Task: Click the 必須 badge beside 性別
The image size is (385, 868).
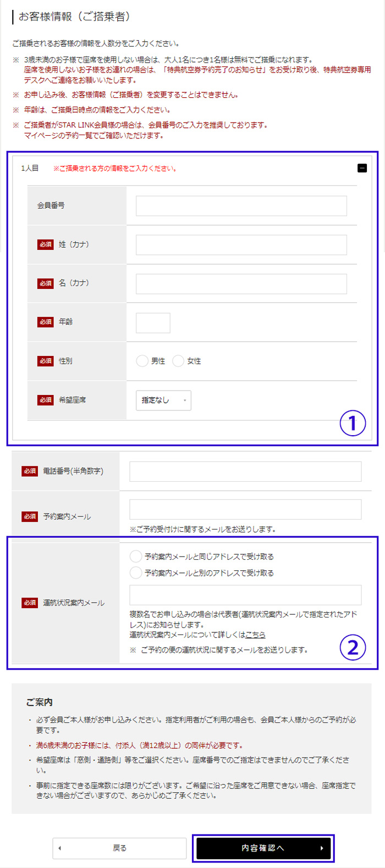Action: (46, 361)
